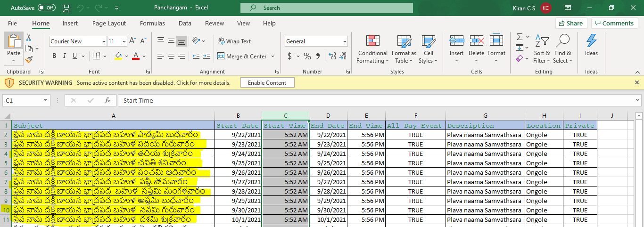Click the Insert Function fx icon

point(107,100)
